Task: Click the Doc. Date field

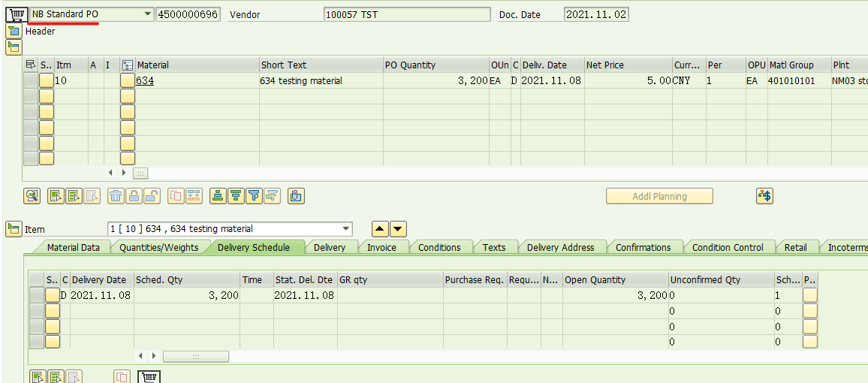Action: 596,14
